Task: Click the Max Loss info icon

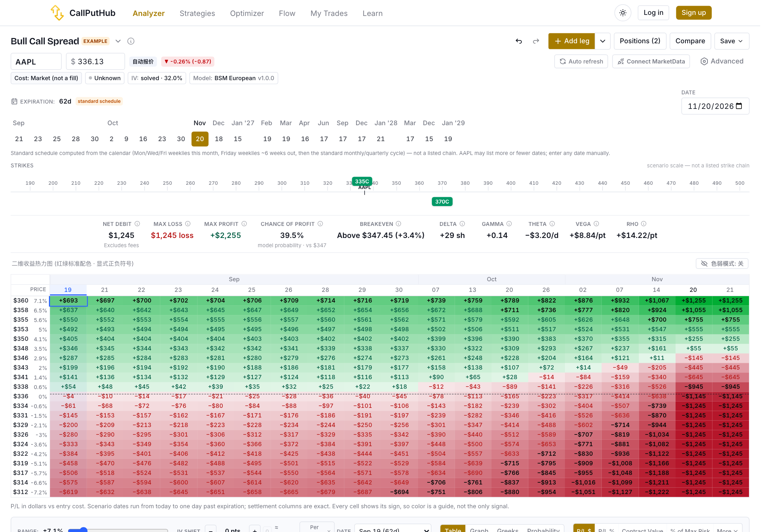Action: [x=188, y=224]
